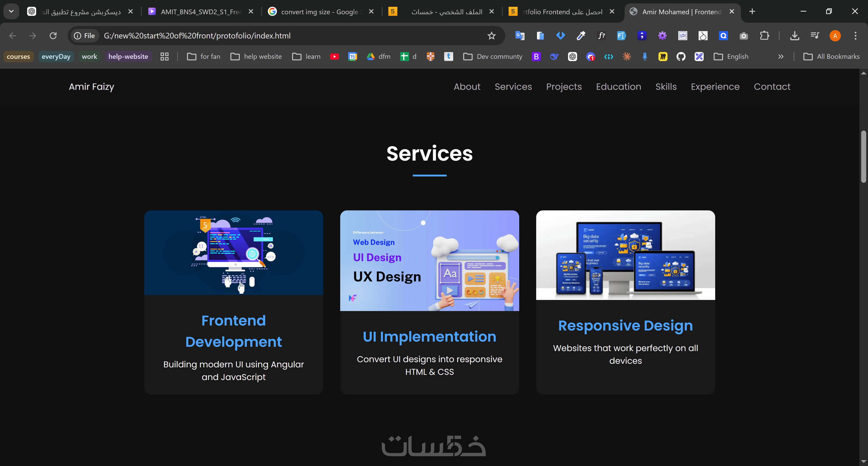Open the Dev communty bookmark folder

(493, 57)
